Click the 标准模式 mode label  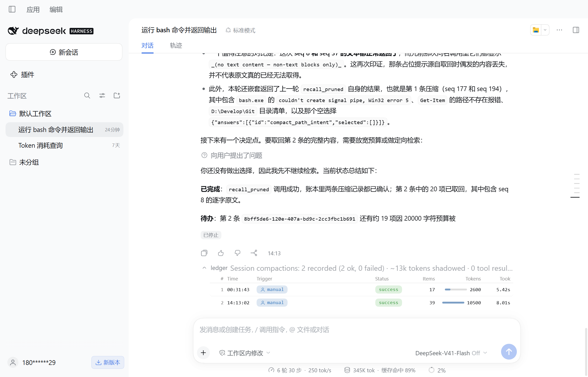[x=241, y=30]
